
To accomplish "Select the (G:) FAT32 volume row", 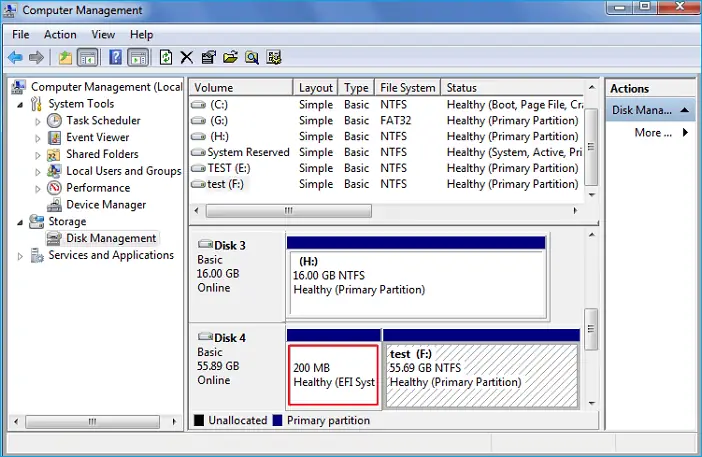I will [x=387, y=120].
